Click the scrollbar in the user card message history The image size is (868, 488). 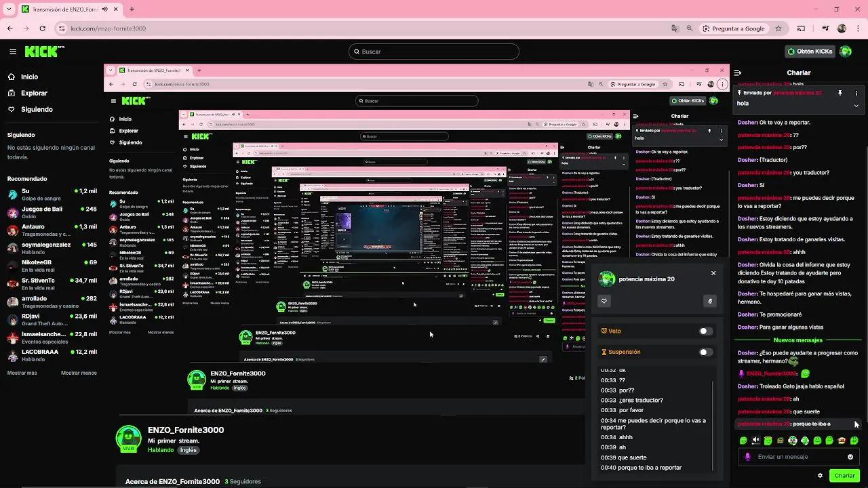(x=713, y=424)
